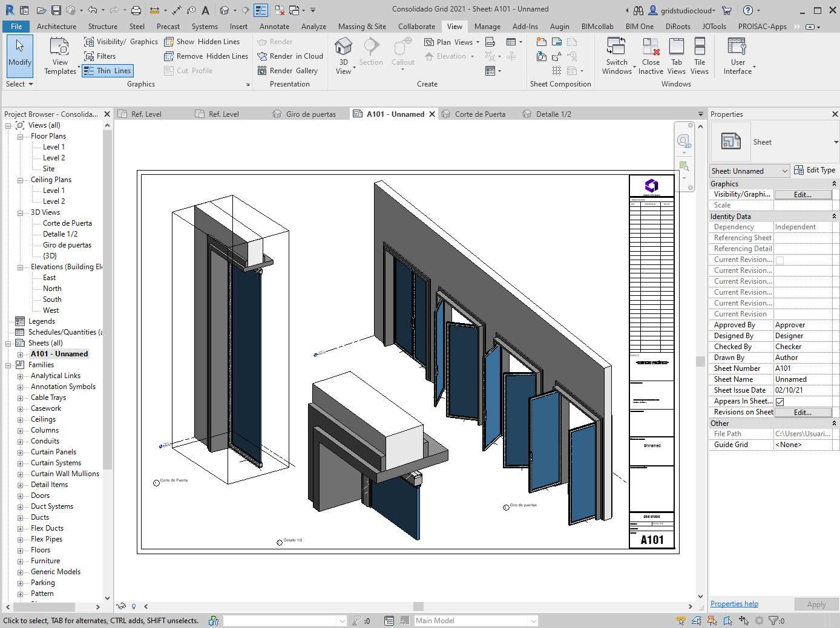Click Revisions on Sheet Edit button

[802, 413]
